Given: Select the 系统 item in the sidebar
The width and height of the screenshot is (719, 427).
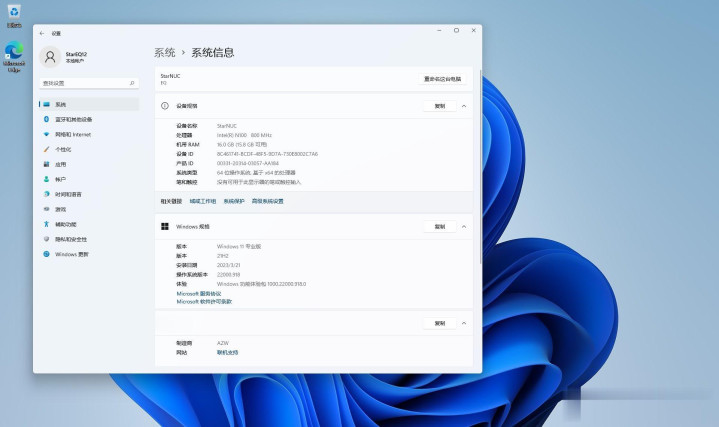Looking at the screenshot, I should [x=89, y=105].
